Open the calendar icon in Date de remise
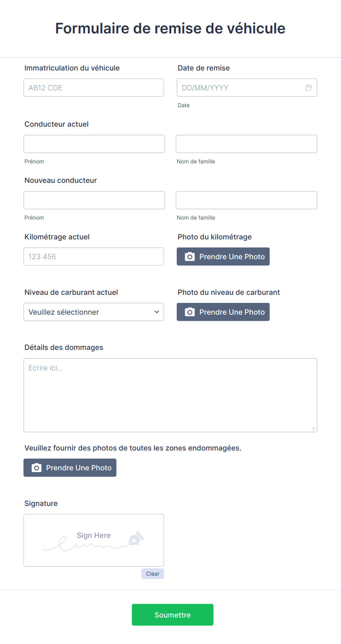This screenshot has width=341, height=644. (x=309, y=88)
